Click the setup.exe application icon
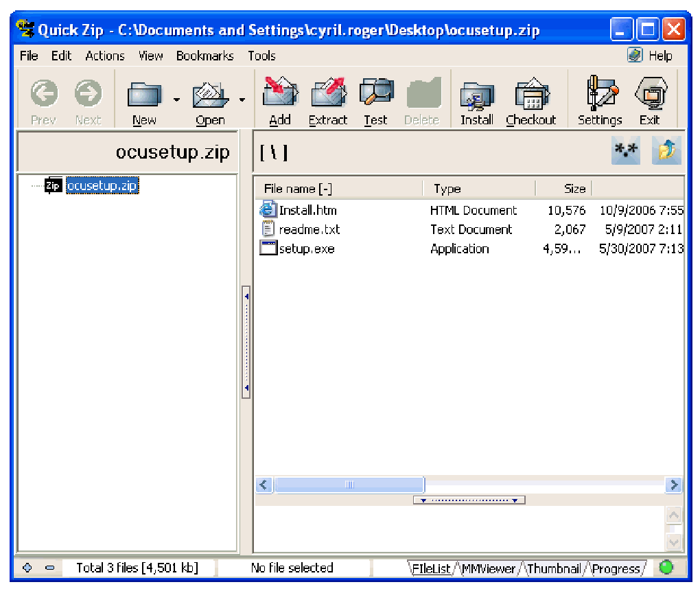The height and width of the screenshot is (591, 700). [x=268, y=248]
